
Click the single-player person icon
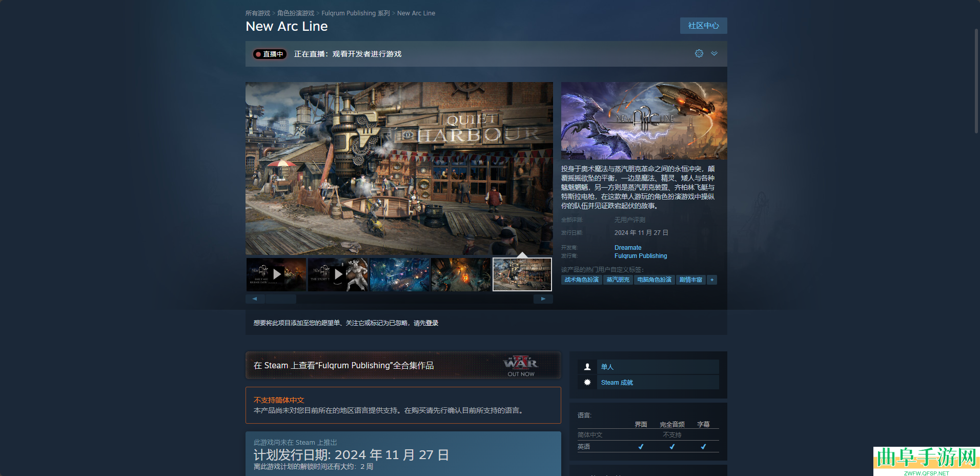587,367
